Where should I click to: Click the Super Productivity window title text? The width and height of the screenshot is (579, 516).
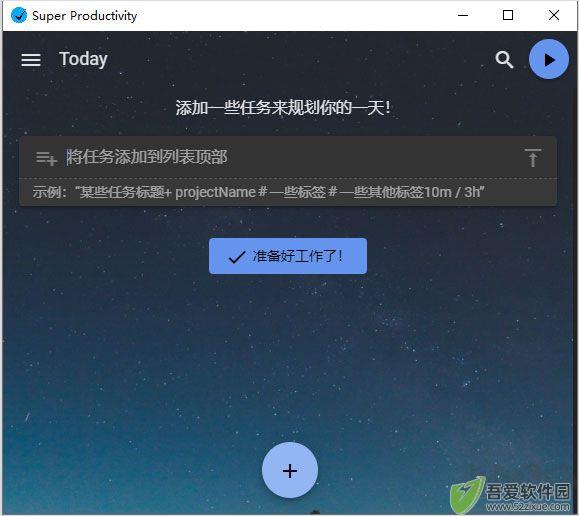(x=85, y=16)
